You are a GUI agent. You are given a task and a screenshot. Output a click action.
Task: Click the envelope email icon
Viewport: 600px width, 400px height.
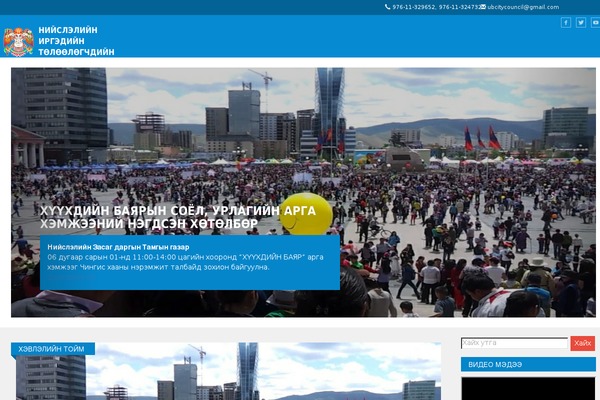point(483,7)
